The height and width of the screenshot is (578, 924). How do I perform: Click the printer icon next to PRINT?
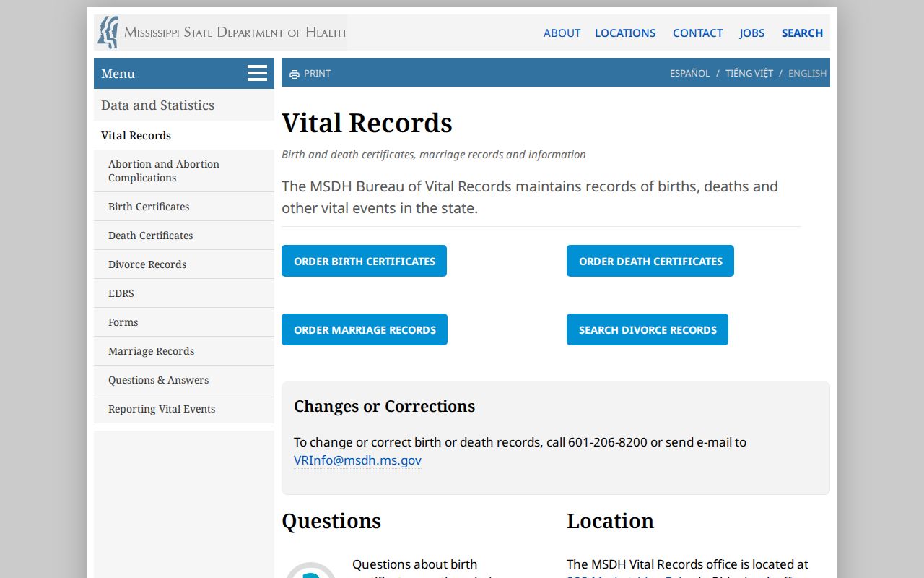[x=294, y=74]
